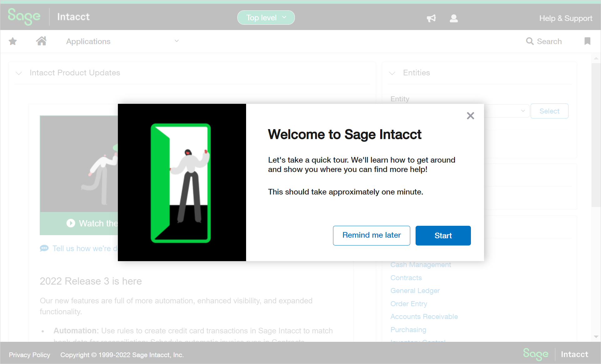The image size is (601, 364).
Task: Start the Sage Intacct tour
Action: pos(443,235)
